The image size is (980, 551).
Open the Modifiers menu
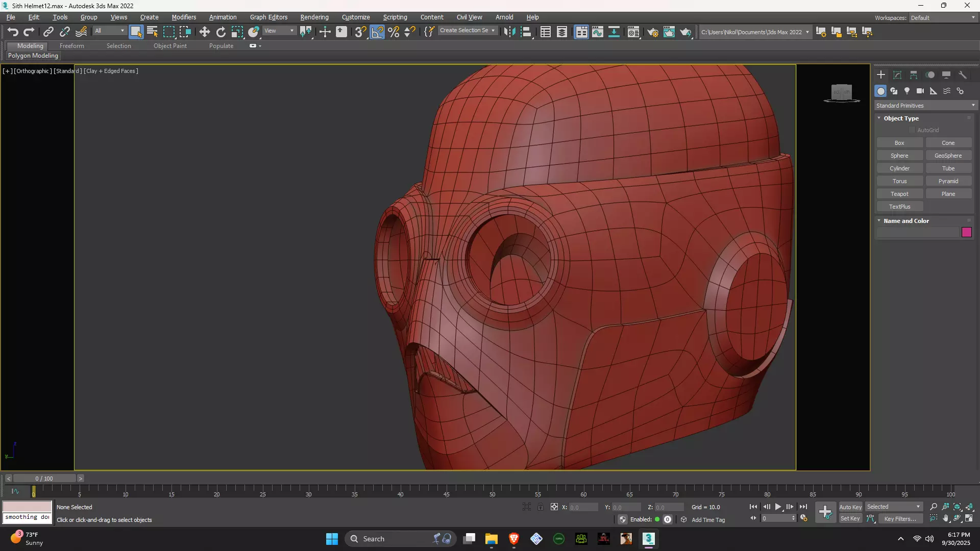184,17
